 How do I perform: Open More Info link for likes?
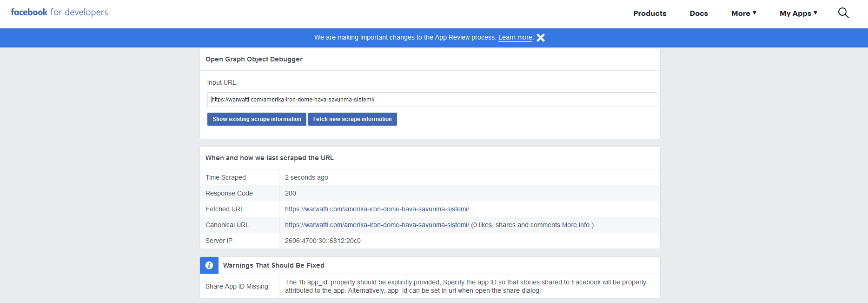point(576,225)
